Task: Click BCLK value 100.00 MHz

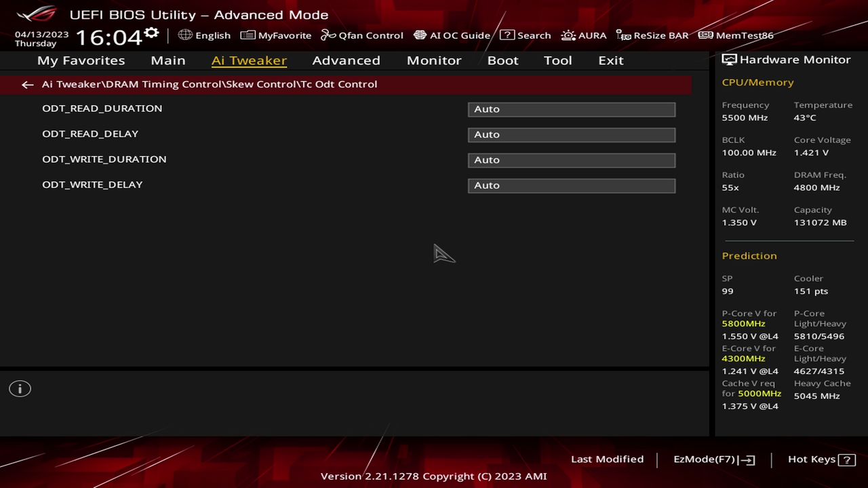Action: pyautogui.click(x=749, y=153)
